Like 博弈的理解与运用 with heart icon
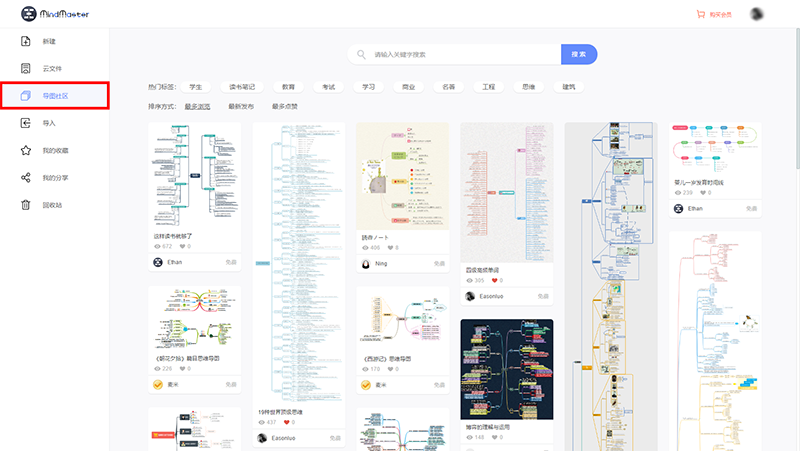Screen dimensions: 800x451 click(494, 438)
